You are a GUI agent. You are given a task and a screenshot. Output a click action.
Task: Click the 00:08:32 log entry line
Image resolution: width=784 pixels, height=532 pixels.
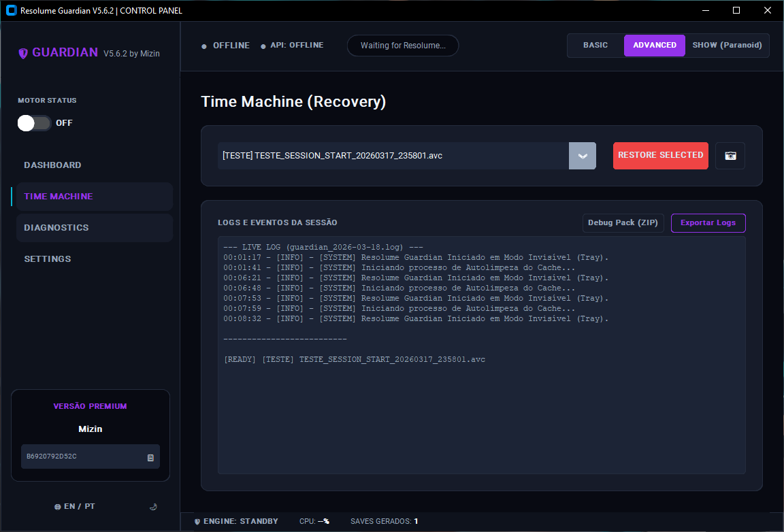coord(416,318)
